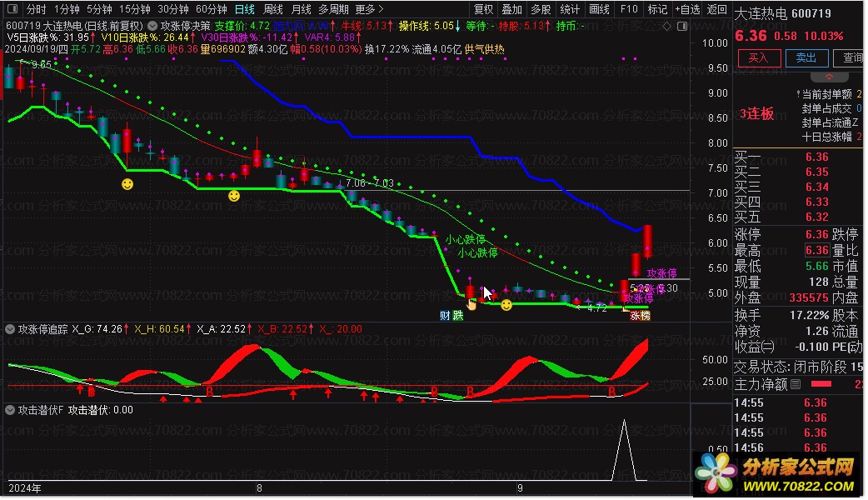Select the 15分钟 period tab
Image resolution: width=868 pixels, height=500 pixels.
click(x=134, y=9)
